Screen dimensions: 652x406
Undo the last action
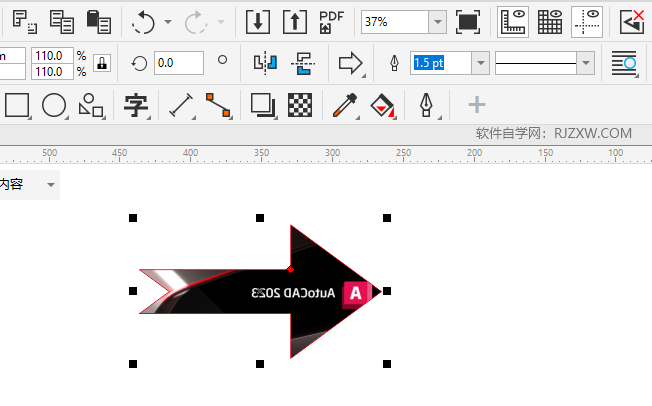143,22
